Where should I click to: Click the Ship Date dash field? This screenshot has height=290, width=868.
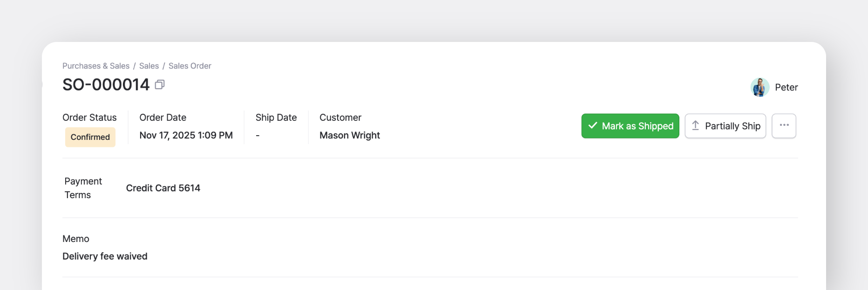click(x=258, y=135)
